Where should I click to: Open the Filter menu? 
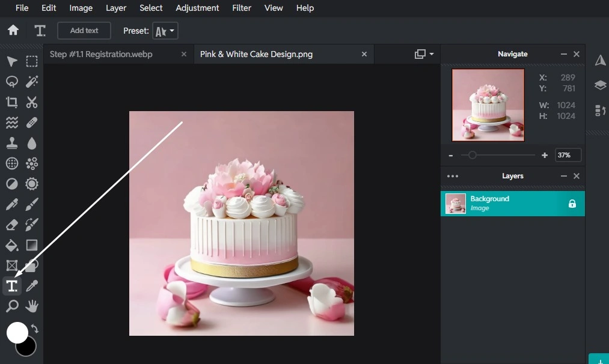pos(242,8)
